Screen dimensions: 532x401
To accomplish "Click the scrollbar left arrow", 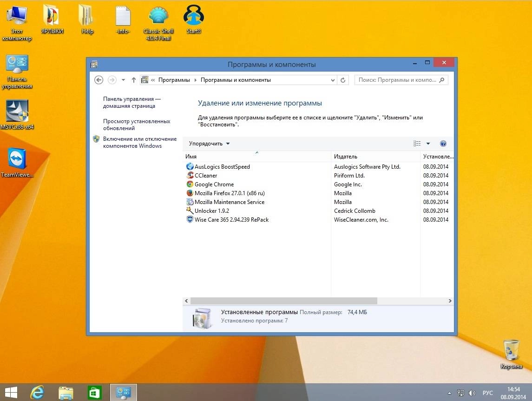I will [186, 301].
